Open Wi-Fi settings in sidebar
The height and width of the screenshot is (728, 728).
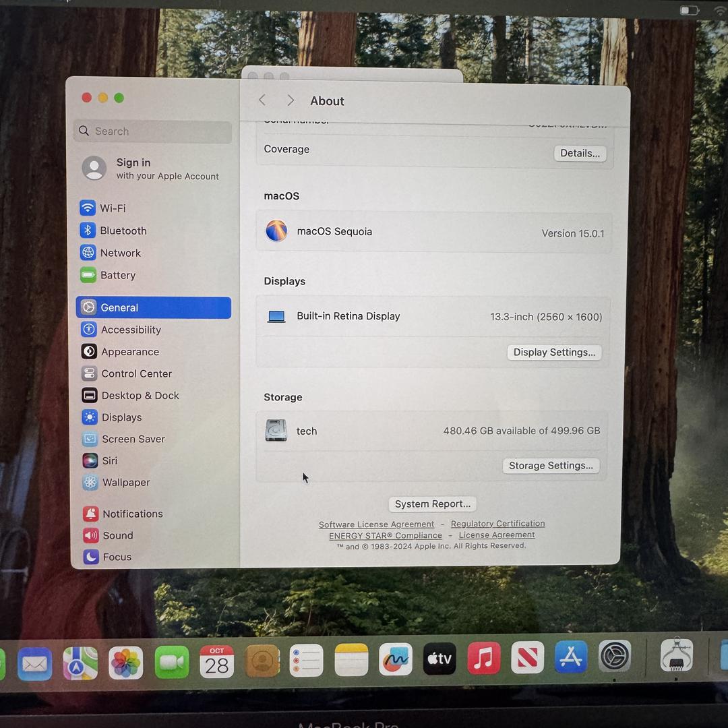click(103, 208)
